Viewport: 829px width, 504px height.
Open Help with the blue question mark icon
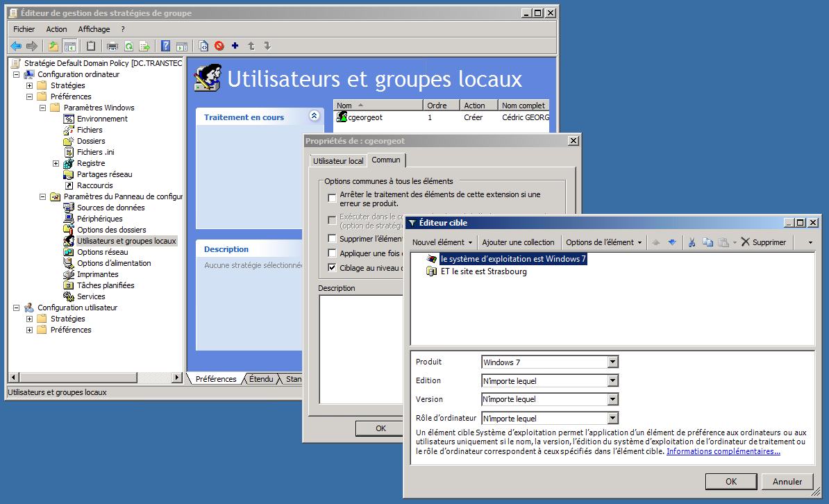click(165, 46)
